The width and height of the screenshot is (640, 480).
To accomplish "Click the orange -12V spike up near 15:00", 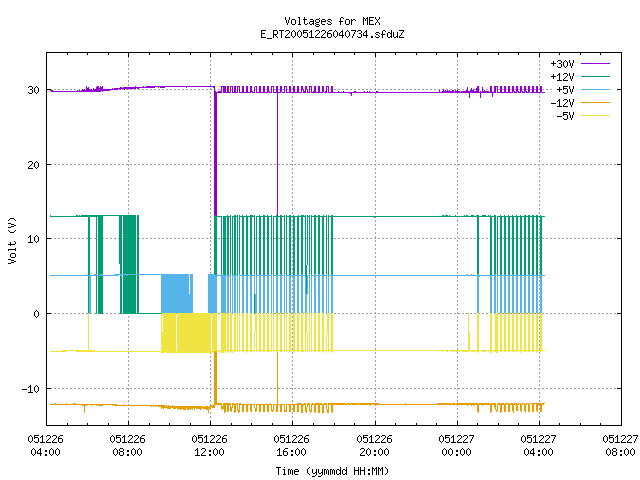I will [278, 378].
